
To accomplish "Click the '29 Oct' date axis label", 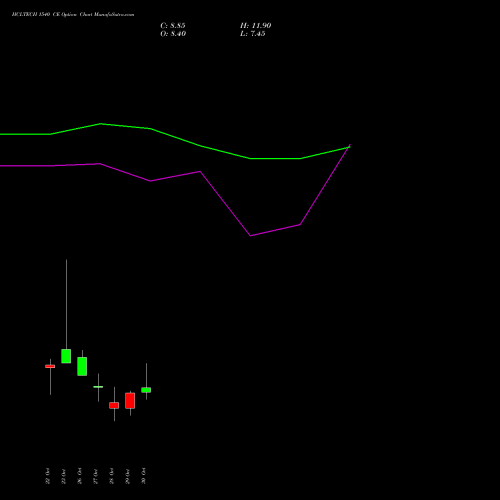I will click(x=127, y=476).
